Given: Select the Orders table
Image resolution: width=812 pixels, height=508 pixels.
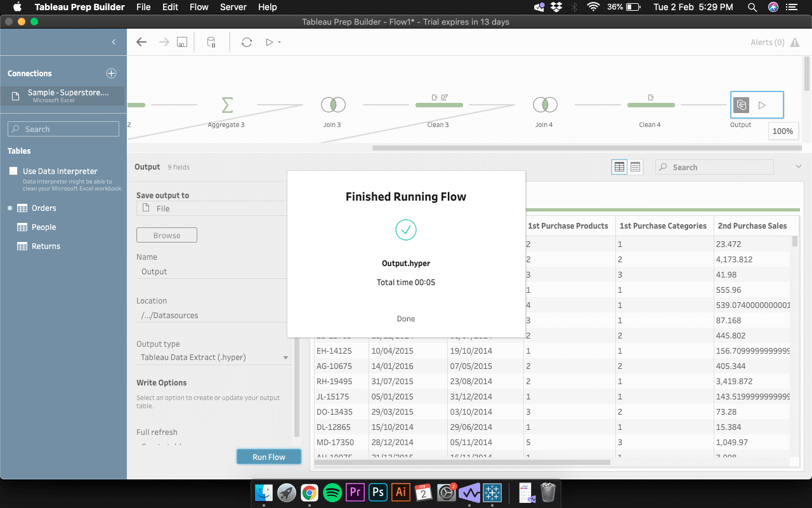Looking at the screenshot, I should [x=44, y=208].
